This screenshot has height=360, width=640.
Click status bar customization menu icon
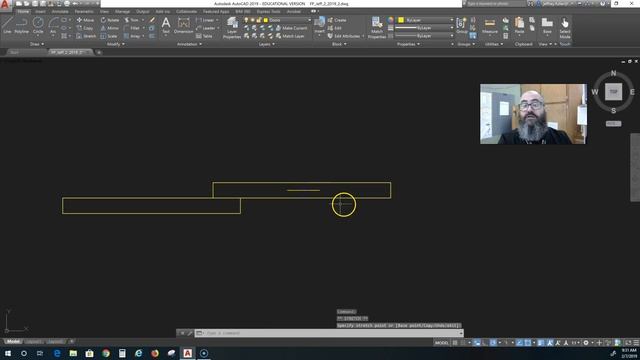click(636, 343)
